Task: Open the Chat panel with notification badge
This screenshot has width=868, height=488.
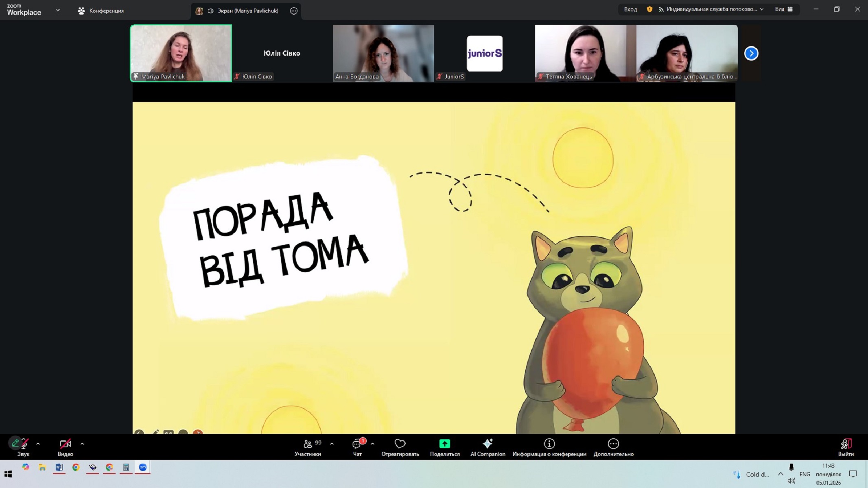Action: (x=357, y=444)
